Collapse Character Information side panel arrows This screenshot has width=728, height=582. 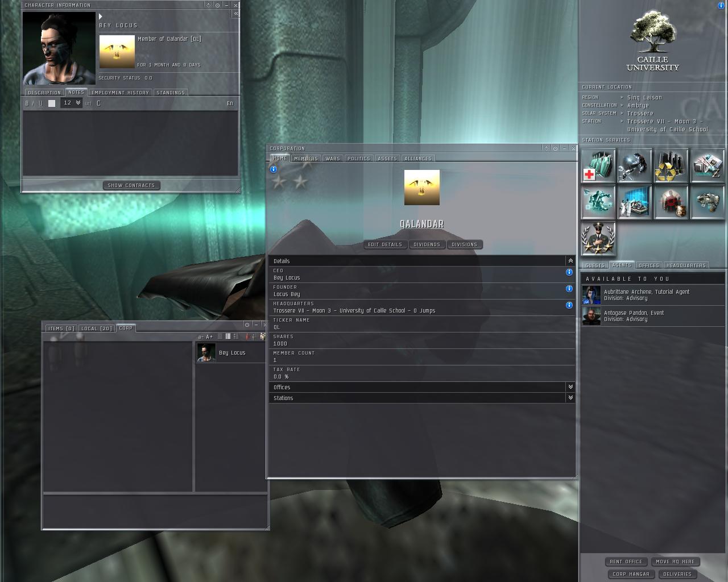(x=235, y=14)
